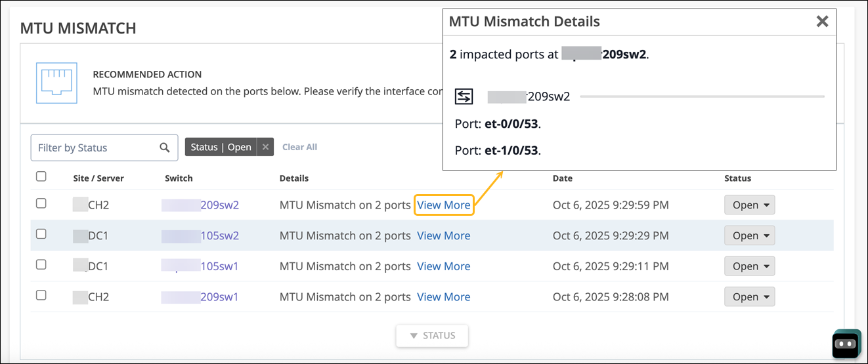Click View More for 209sw2 mismatch
Image resolution: width=868 pixels, height=364 pixels.
click(444, 205)
